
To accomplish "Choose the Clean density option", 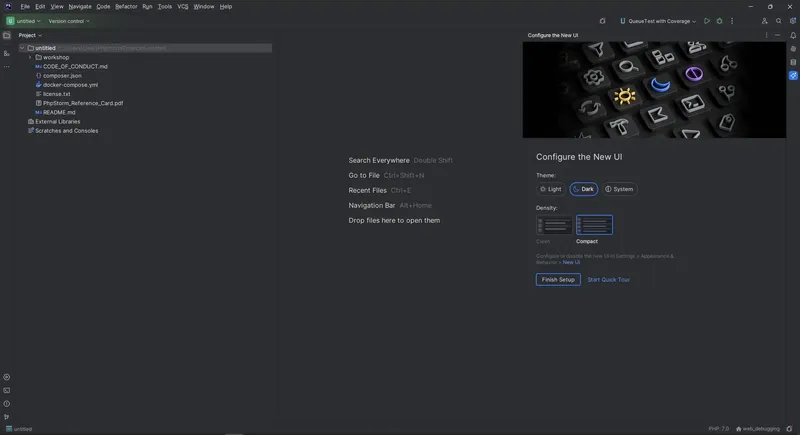I will 554,225.
